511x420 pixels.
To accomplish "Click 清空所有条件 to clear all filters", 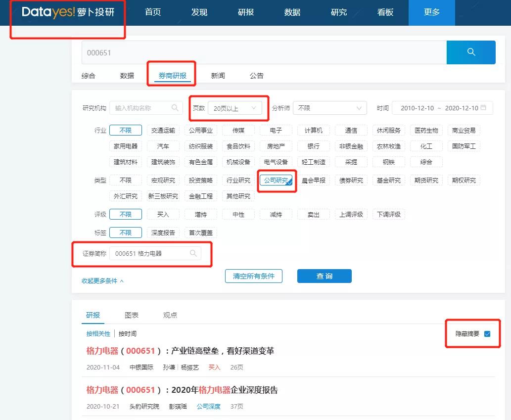I will pyautogui.click(x=253, y=276).
